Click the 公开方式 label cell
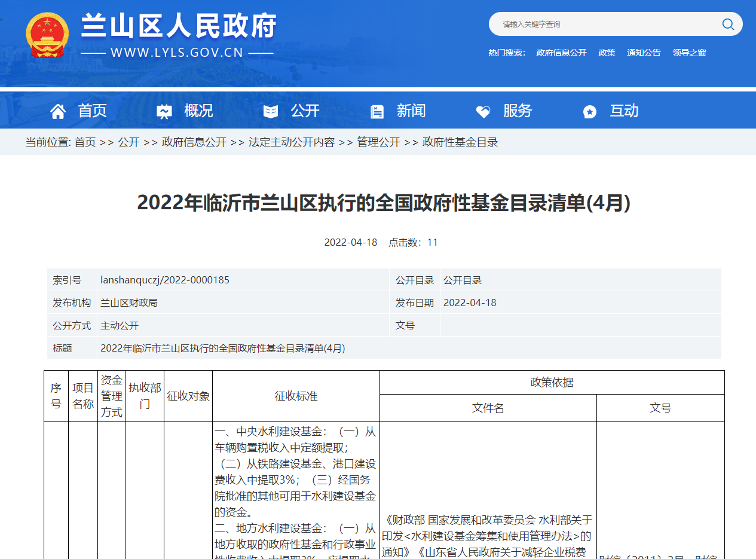The image size is (756, 559). [72, 325]
